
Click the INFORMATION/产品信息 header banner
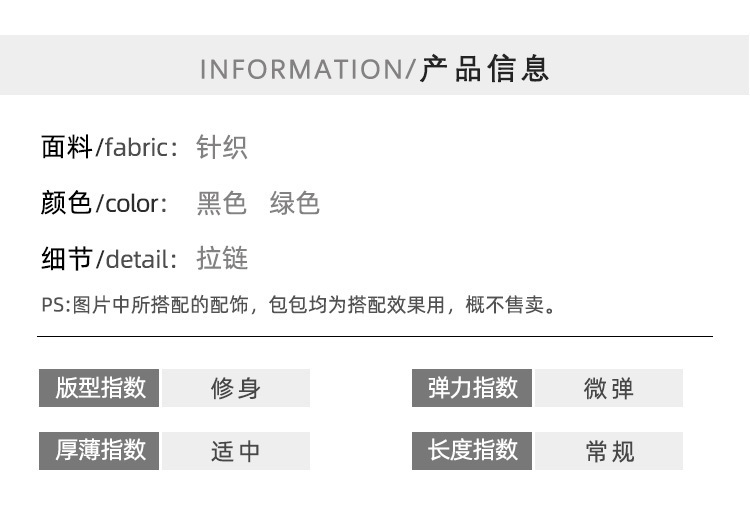[375, 65]
